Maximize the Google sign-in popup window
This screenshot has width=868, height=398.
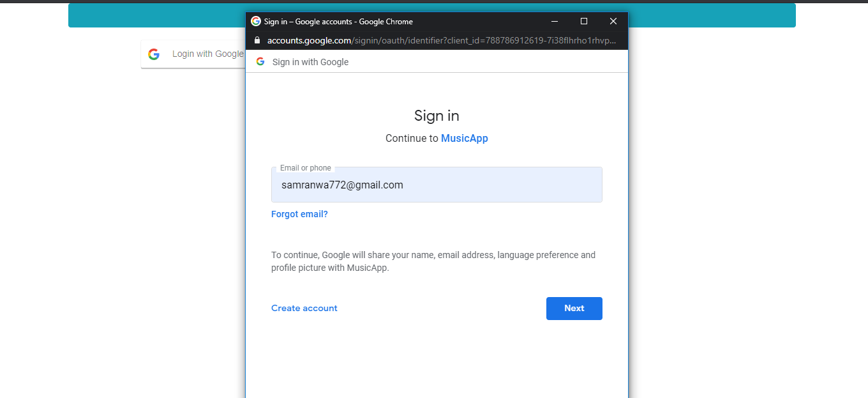(x=584, y=21)
